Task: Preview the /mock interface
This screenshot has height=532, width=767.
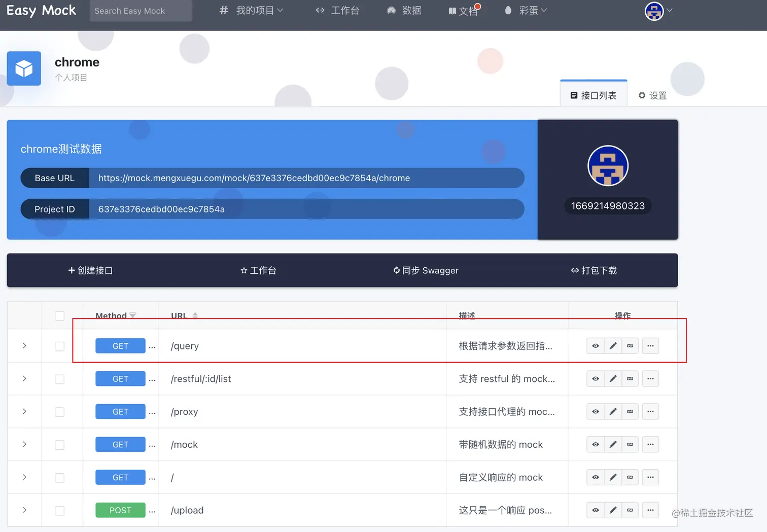Action: pyautogui.click(x=596, y=445)
